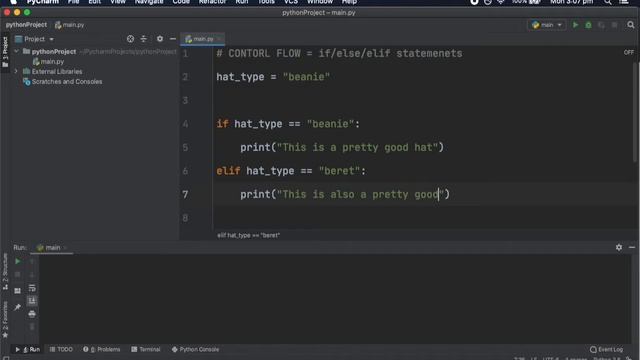640x360 pixels.
Task: Open the Run tool window button
Action: click(28, 349)
